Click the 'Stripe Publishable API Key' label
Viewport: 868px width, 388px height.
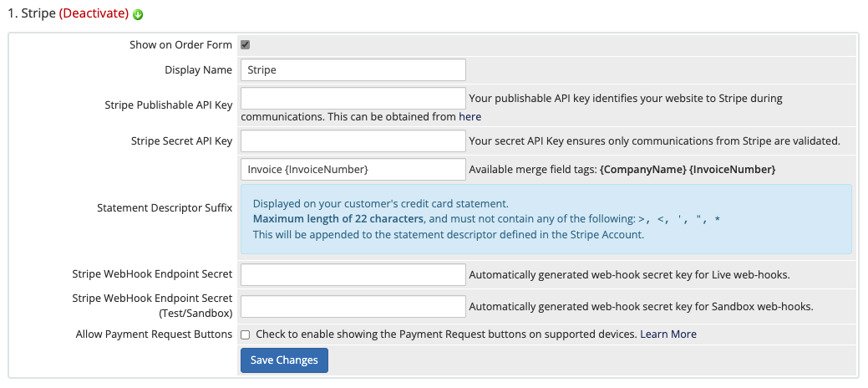click(x=168, y=105)
